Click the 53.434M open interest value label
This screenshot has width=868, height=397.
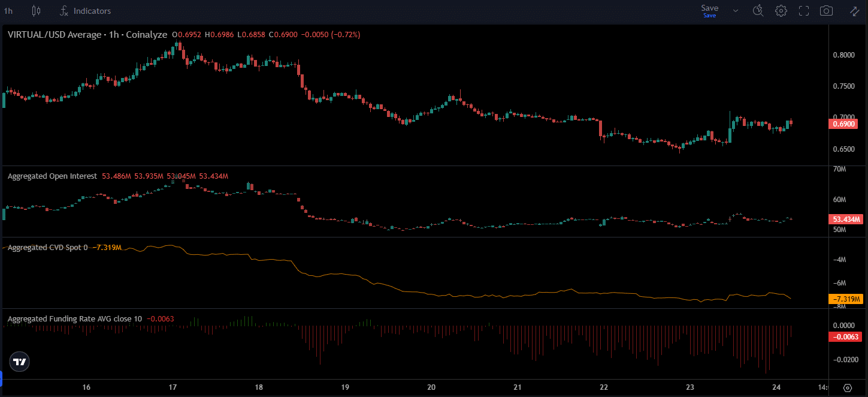[846, 219]
